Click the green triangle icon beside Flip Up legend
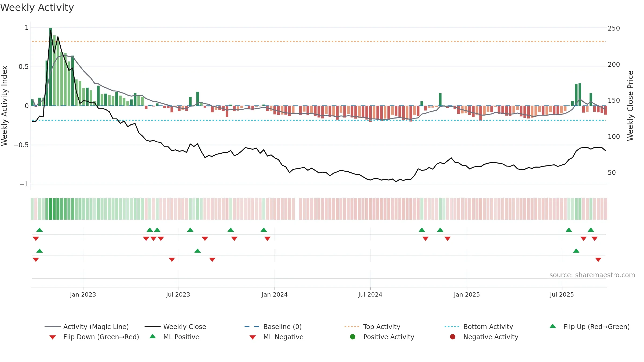The image size is (644, 362). pos(553,326)
